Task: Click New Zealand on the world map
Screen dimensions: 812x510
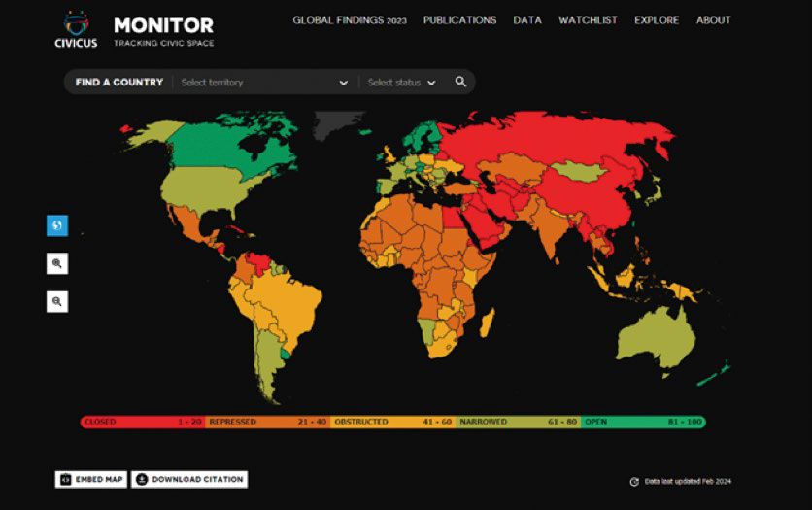Action: point(715,374)
